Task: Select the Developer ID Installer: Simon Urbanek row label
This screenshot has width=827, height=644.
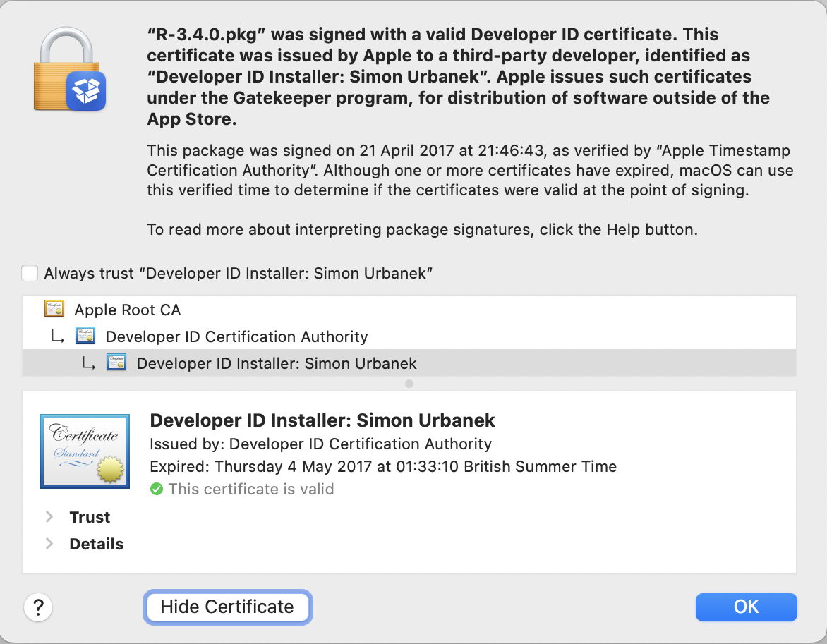Action: (x=277, y=363)
